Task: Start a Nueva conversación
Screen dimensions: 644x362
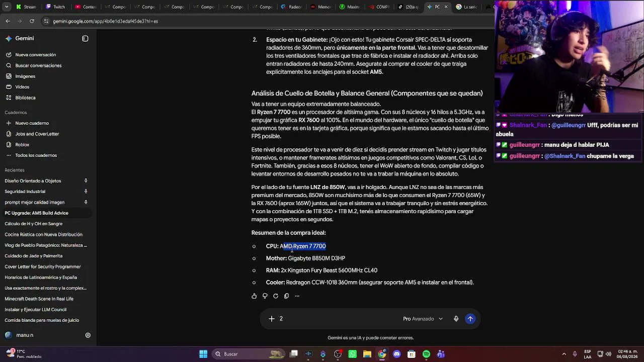Action: click(36, 55)
